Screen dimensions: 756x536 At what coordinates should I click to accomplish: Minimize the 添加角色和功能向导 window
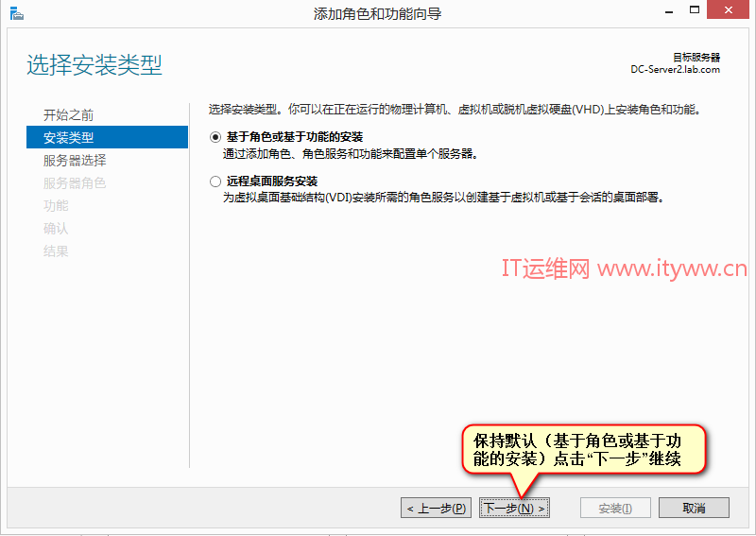(x=669, y=10)
